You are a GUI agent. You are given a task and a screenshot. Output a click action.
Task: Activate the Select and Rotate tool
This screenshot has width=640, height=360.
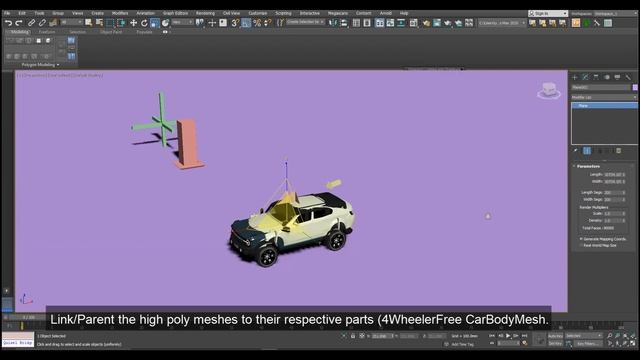[x=144, y=23]
